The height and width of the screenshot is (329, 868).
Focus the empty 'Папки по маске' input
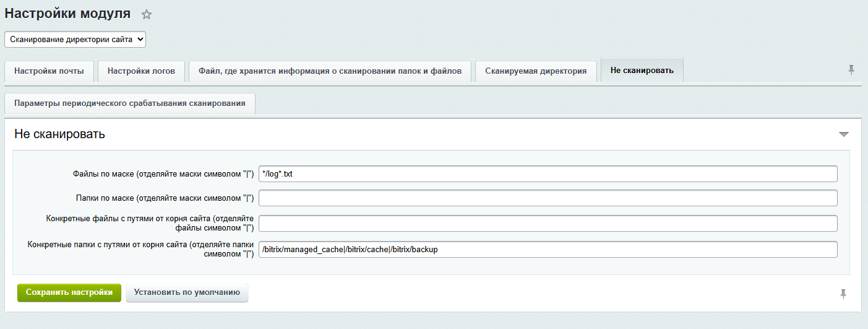pyautogui.click(x=548, y=198)
